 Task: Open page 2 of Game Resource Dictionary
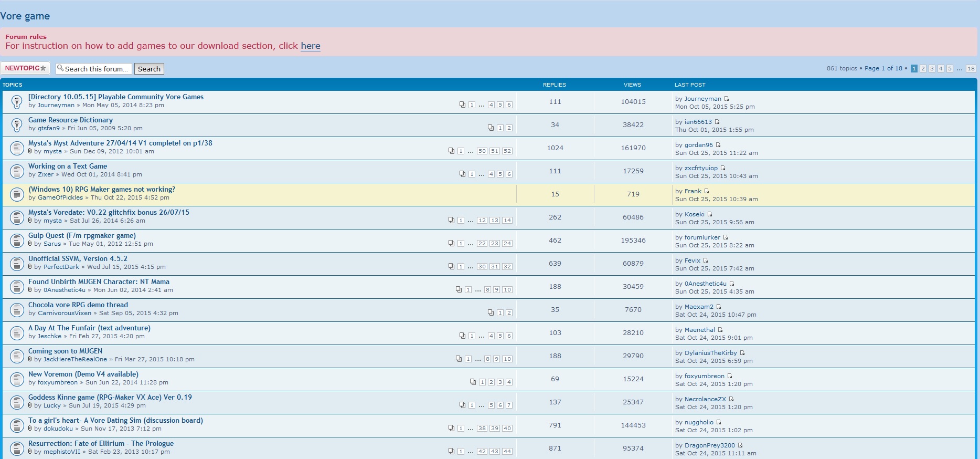509,128
